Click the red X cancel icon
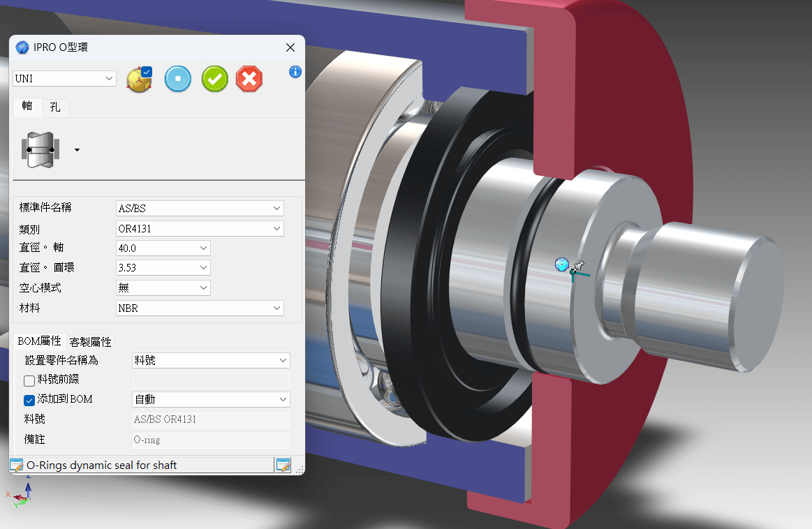 pyautogui.click(x=249, y=79)
